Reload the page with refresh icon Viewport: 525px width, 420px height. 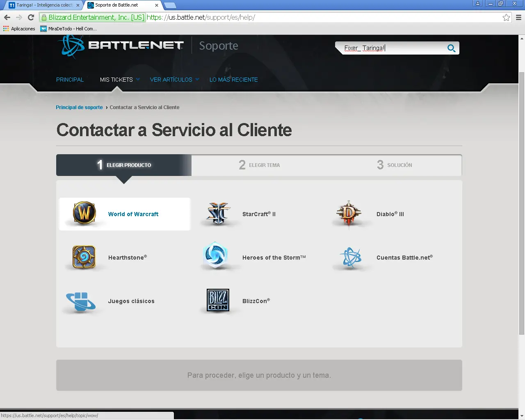[x=31, y=17]
